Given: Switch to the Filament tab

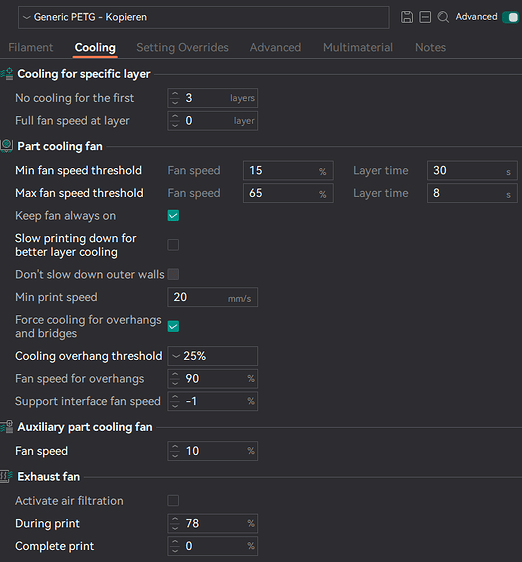Looking at the screenshot, I should 30,47.
